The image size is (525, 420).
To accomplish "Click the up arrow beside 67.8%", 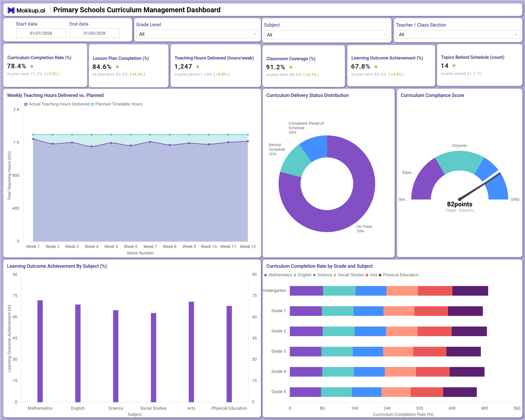I will tap(376, 66).
